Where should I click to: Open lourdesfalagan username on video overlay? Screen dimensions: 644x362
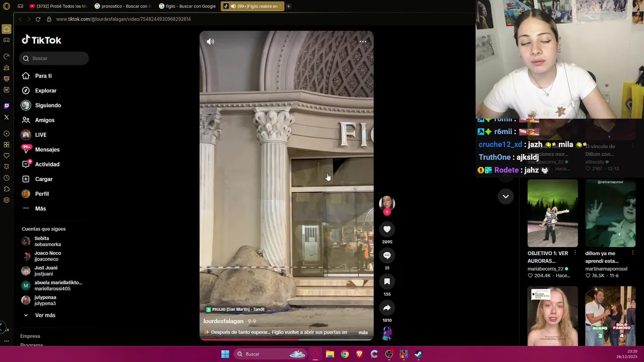(x=223, y=321)
